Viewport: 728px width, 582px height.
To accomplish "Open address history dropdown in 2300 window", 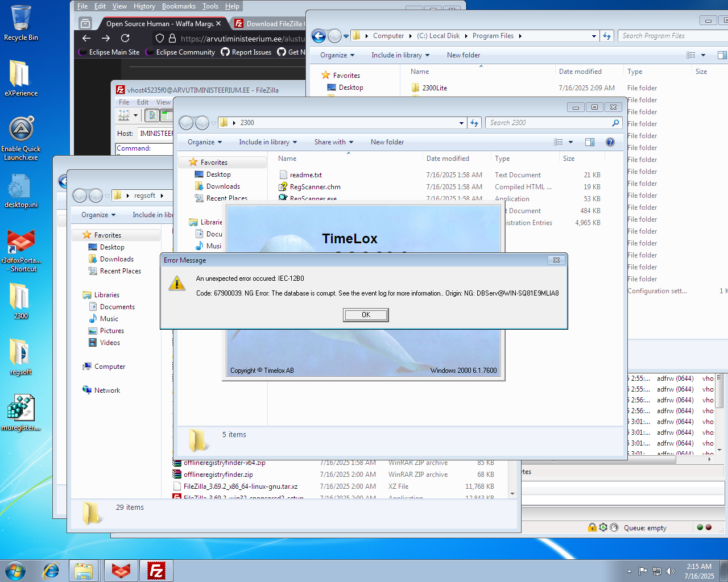I will (462, 122).
